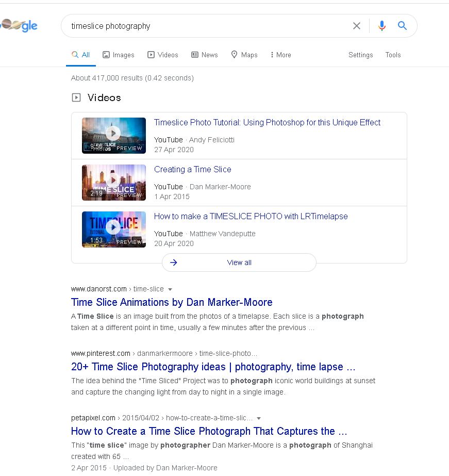Click View all videos button
This screenshot has height=476, width=449.
(x=239, y=262)
